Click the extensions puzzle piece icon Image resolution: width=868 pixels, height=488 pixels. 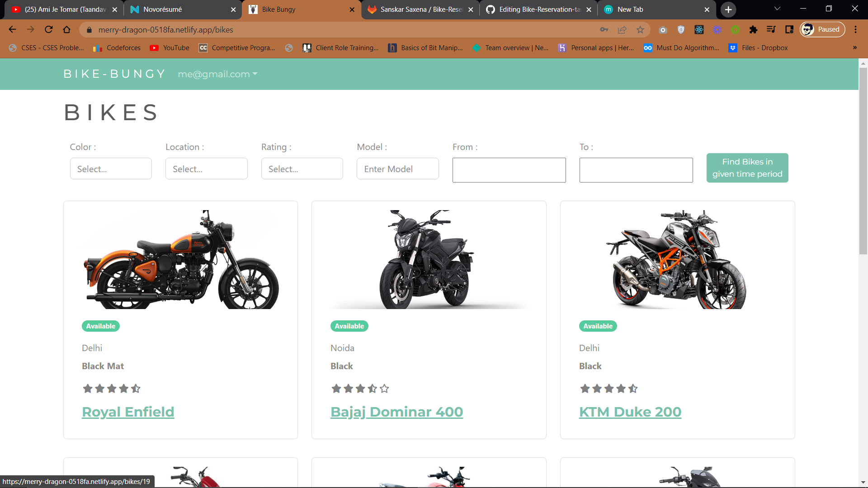tap(753, 30)
